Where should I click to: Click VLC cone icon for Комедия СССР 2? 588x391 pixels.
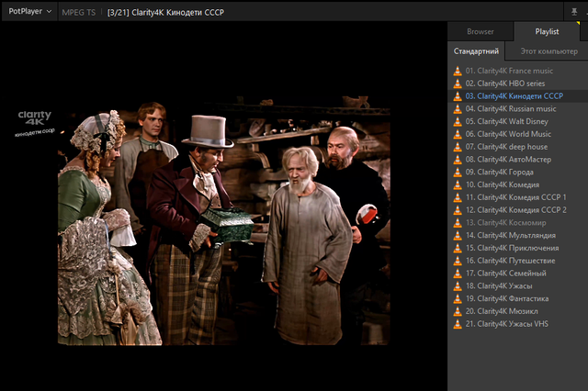coord(458,210)
